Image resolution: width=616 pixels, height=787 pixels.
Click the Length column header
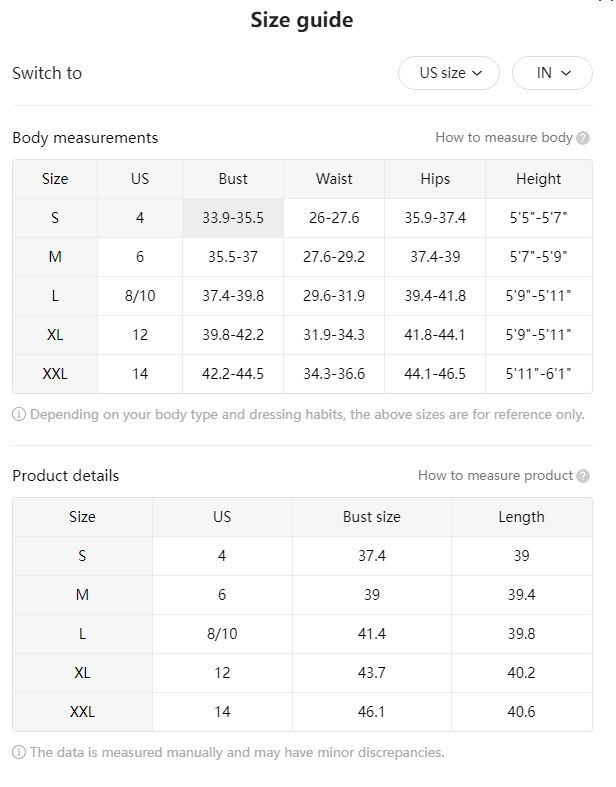click(x=522, y=517)
